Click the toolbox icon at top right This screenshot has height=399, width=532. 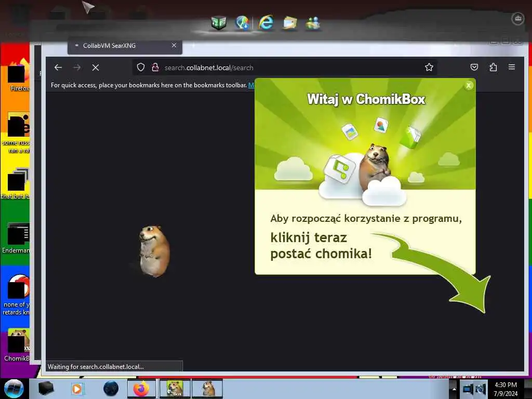click(x=518, y=18)
